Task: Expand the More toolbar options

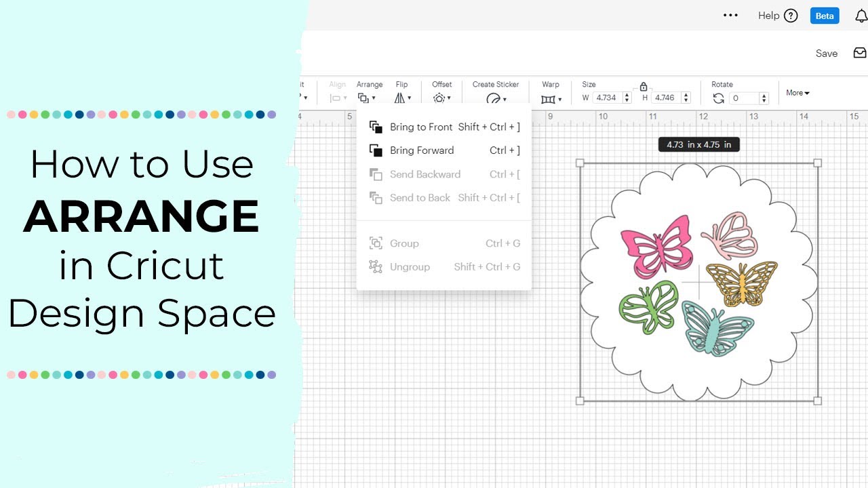Action: (x=797, y=93)
